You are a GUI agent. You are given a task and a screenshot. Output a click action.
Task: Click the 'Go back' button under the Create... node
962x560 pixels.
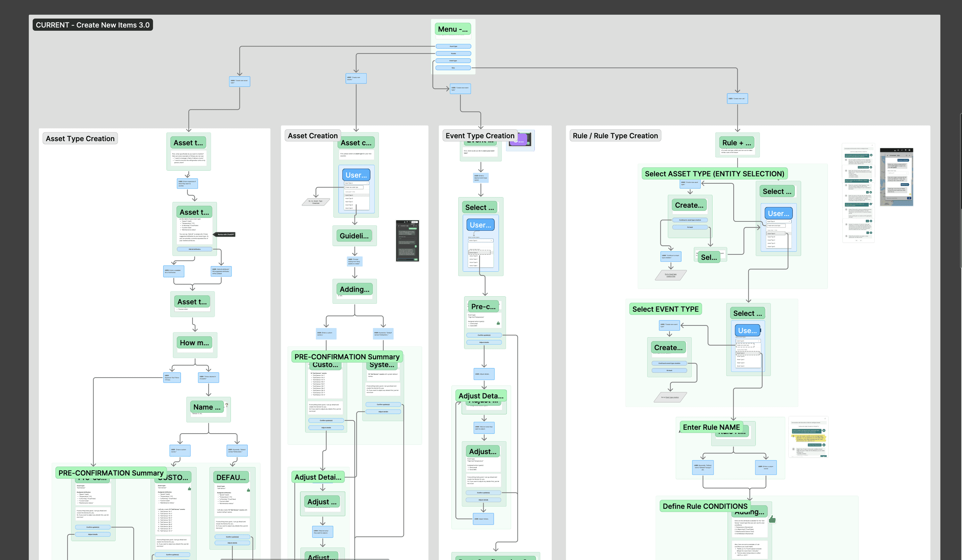(689, 227)
